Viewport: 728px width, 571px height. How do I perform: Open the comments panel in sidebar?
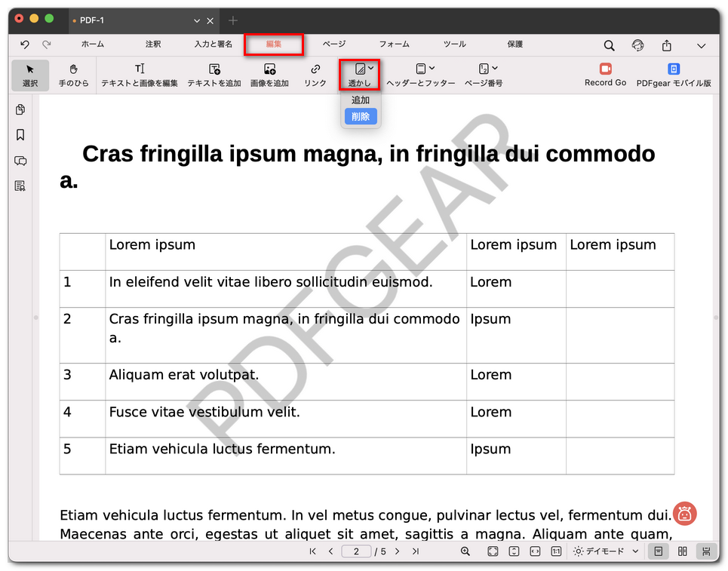[20, 161]
